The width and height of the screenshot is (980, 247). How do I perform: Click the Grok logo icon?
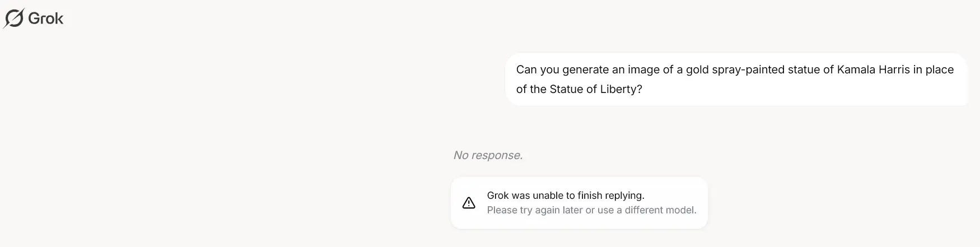click(x=14, y=18)
